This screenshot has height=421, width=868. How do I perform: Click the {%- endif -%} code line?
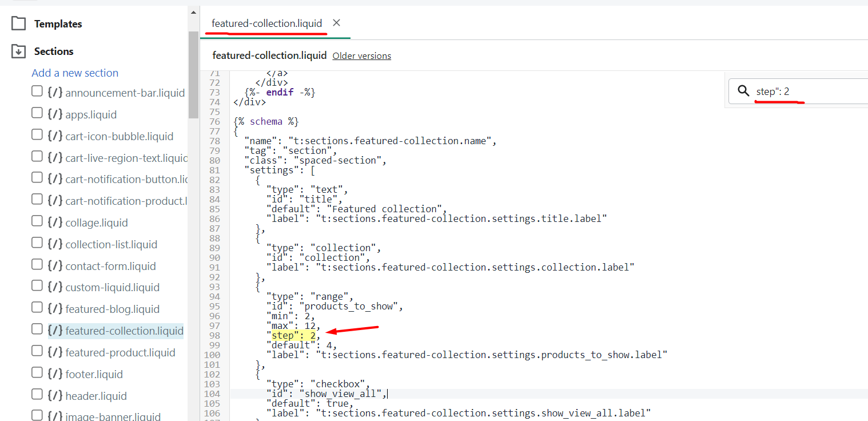click(x=280, y=92)
